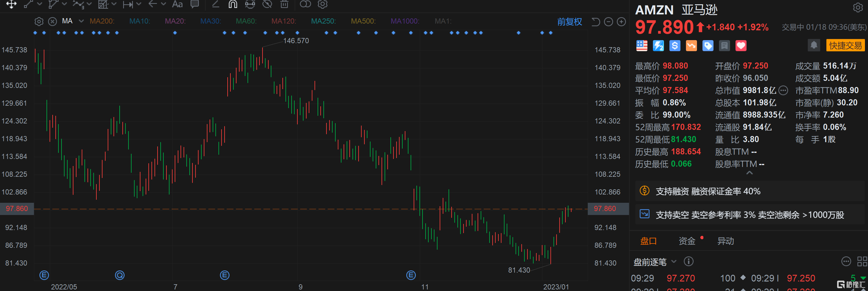Collapse the stock details panel chevron
Image resolution: width=868 pixels, height=291 pixels.
[x=749, y=173]
